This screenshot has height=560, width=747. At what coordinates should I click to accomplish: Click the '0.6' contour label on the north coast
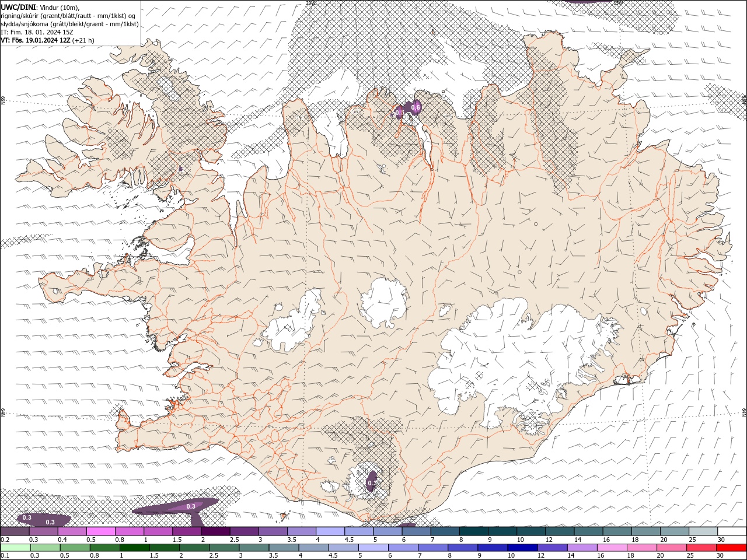point(416,107)
